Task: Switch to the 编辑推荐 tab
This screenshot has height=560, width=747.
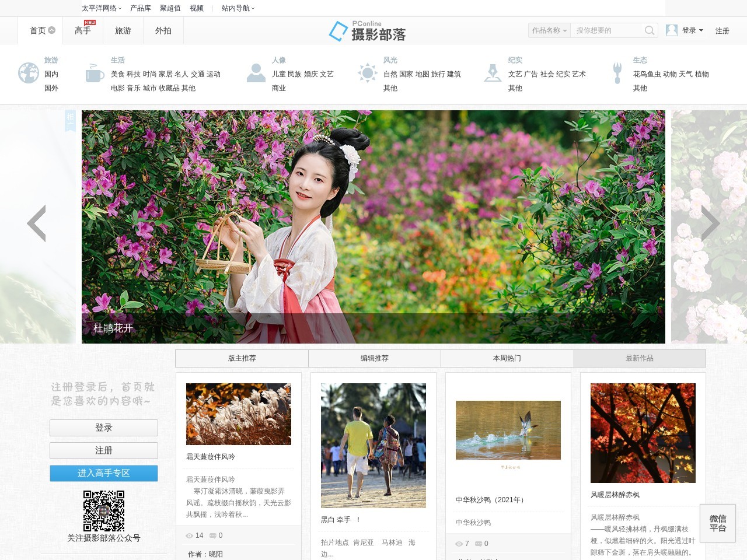Action: (375, 358)
